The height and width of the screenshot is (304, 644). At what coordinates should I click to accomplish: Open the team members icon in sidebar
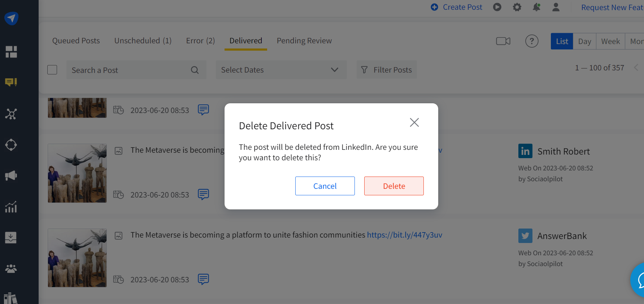(11, 269)
